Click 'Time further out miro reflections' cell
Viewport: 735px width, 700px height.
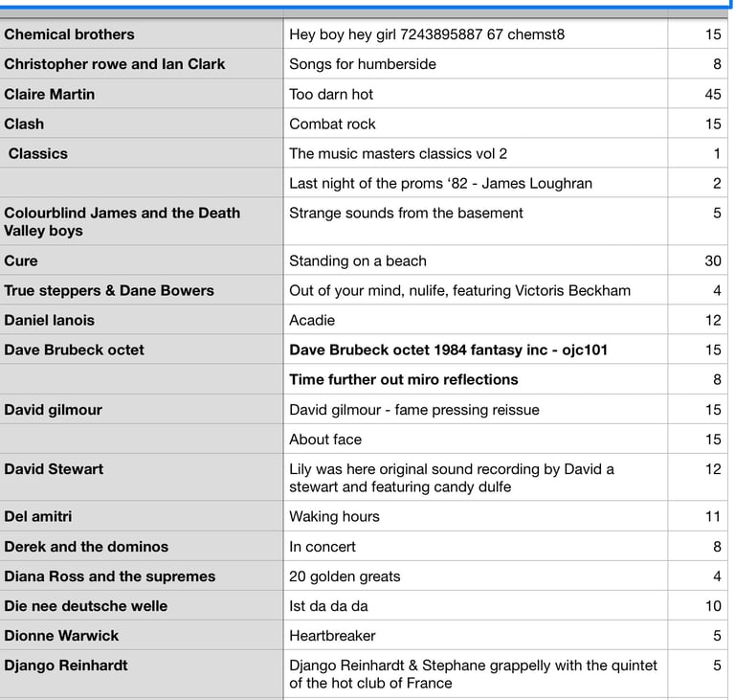tap(476, 379)
